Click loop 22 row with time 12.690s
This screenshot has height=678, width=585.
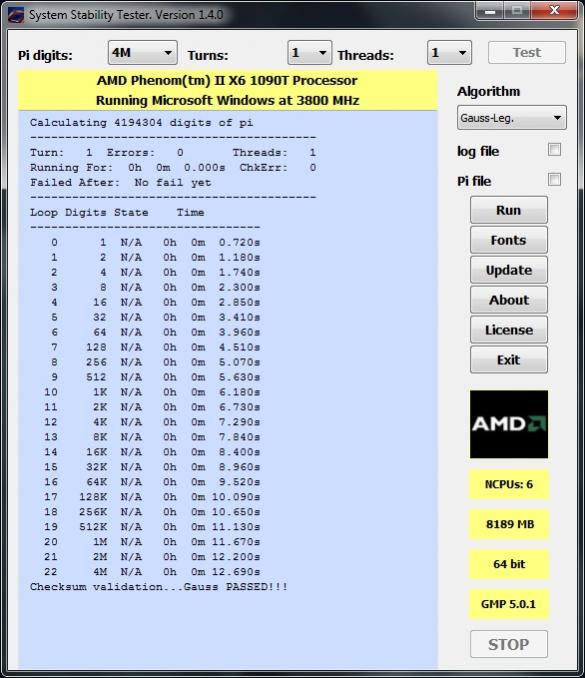[x=152, y=572]
